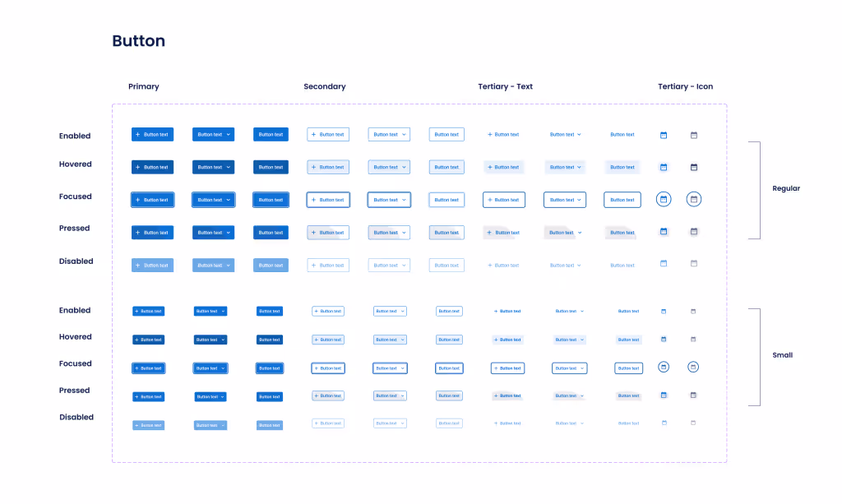This screenshot has width=842, height=504.
Task: Click the "Regular" size label
Action: tap(786, 188)
